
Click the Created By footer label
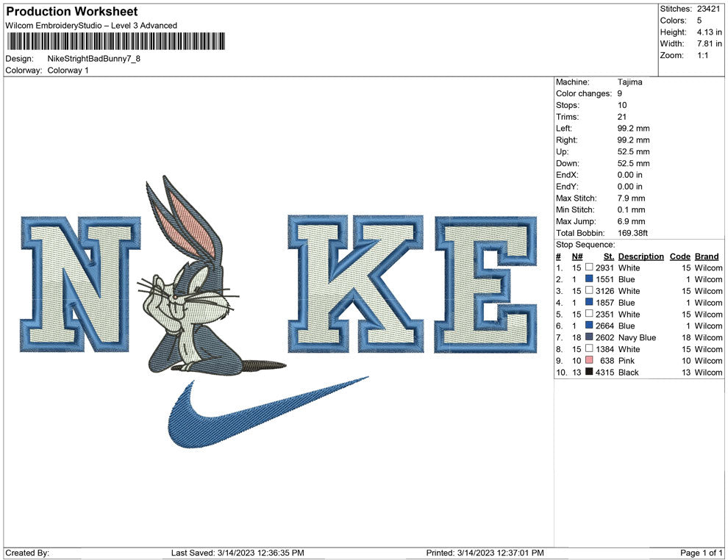(x=27, y=553)
